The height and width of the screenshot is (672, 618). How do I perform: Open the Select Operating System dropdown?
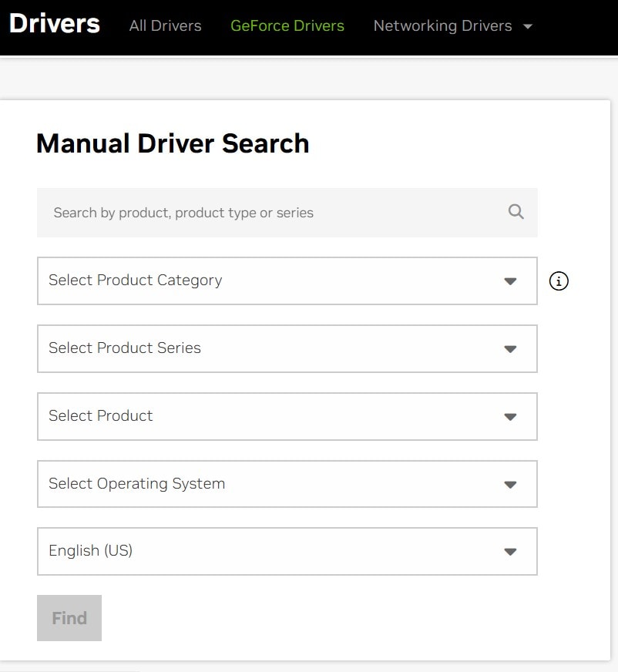click(287, 484)
